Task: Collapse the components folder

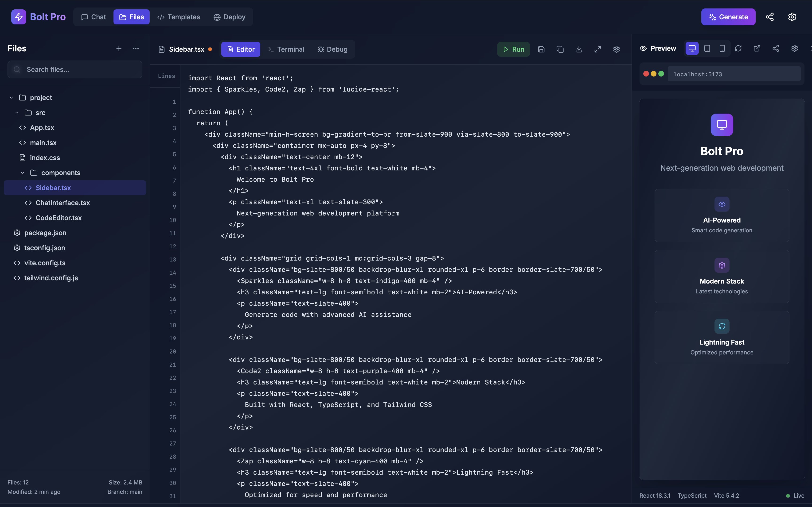Action: point(22,173)
